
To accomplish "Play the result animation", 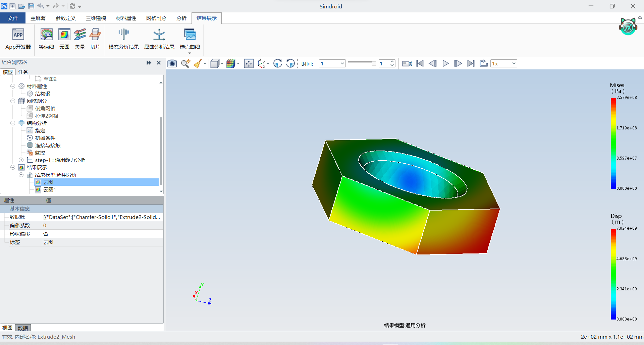I will point(445,63).
